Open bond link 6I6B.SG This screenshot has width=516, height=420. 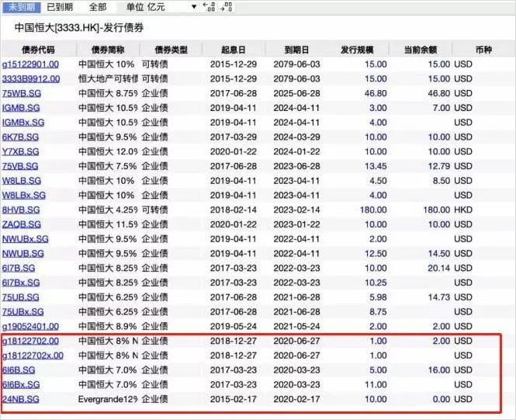(19, 370)
